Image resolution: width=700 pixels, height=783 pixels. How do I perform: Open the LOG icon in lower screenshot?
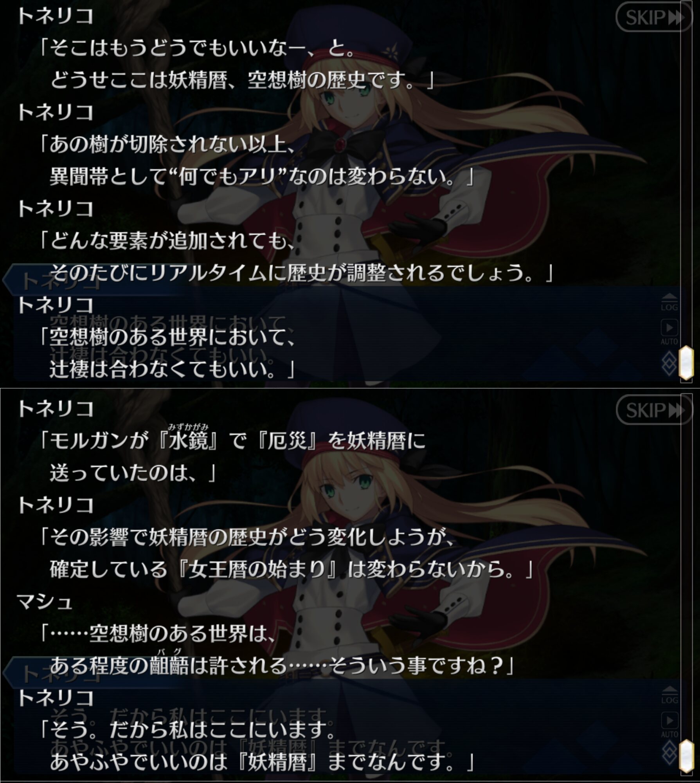(x=669, y=695)
